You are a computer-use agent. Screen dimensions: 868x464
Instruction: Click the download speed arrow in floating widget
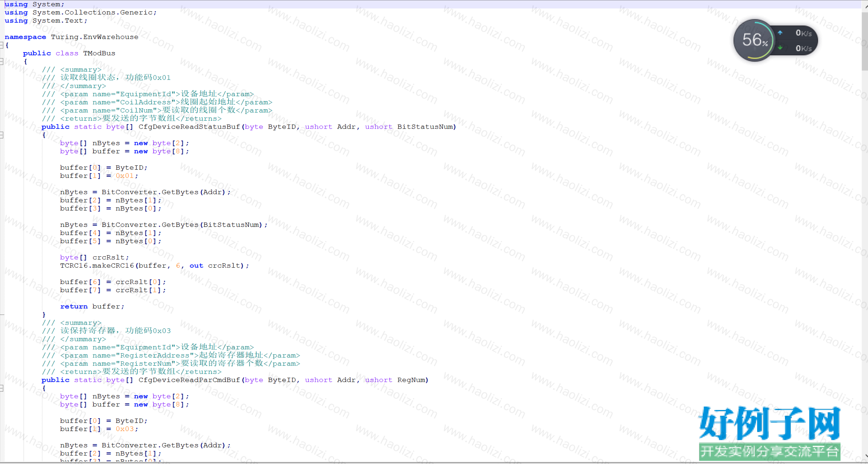click(780, 48)
